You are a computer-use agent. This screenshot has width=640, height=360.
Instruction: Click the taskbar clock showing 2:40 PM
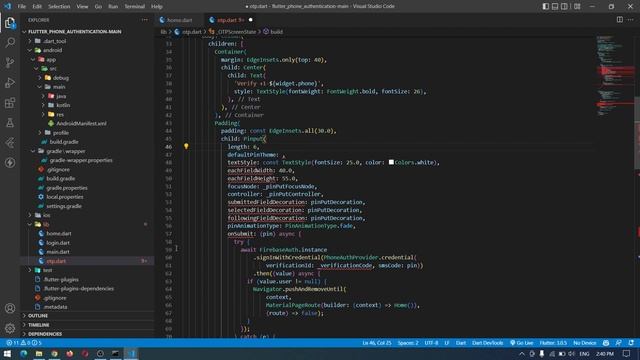pyautogui.click(x=605, y=353)
